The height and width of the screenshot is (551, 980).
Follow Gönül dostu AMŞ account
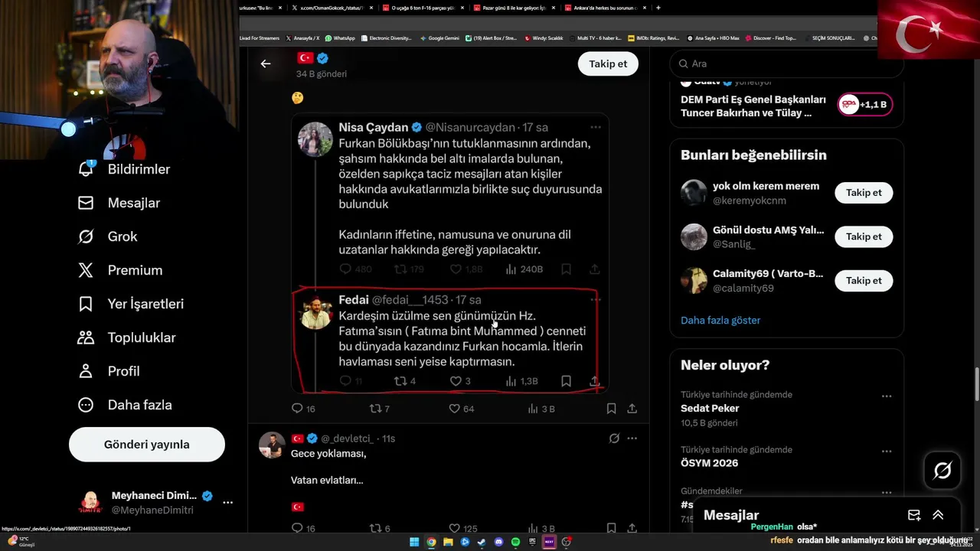[x=864, y=236]
